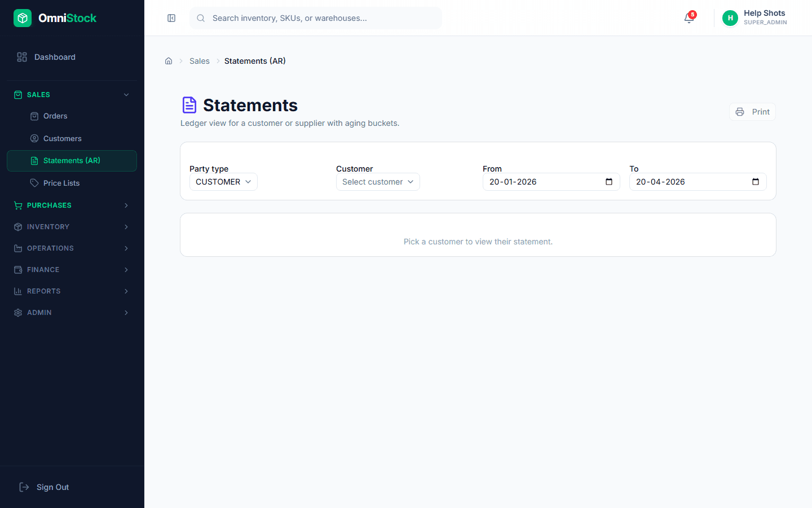Viewport: 812px width, 508px height.
Task: Expand the INVENTORY section chevron
Action: [126, 227]
